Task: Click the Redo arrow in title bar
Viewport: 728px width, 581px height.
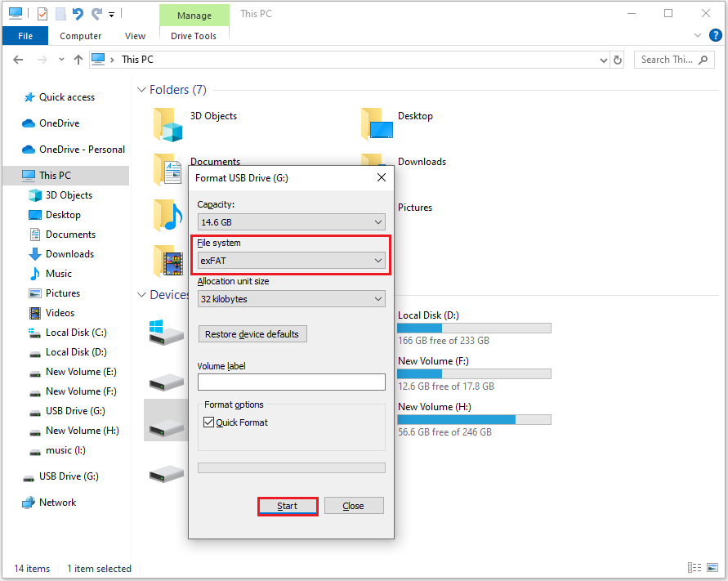Action: click(96, 14)
